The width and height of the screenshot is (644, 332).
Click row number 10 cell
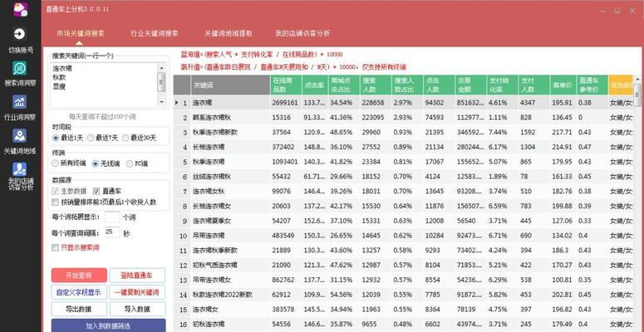(183, 236)
